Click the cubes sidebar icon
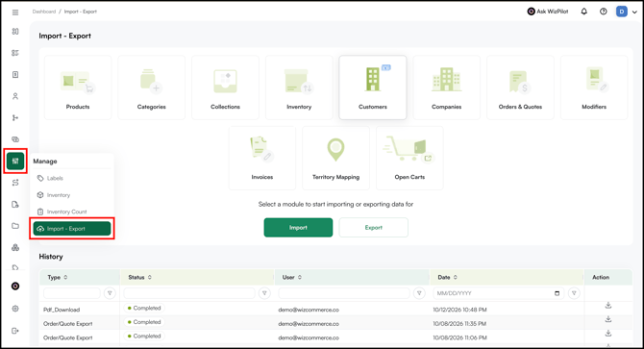Screen dimensions: 644x349 (15, 248)
